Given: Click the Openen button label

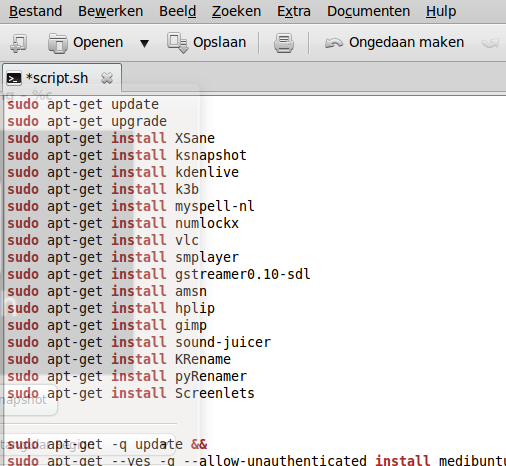Looking at the screenshot, I should click(98, 42).
